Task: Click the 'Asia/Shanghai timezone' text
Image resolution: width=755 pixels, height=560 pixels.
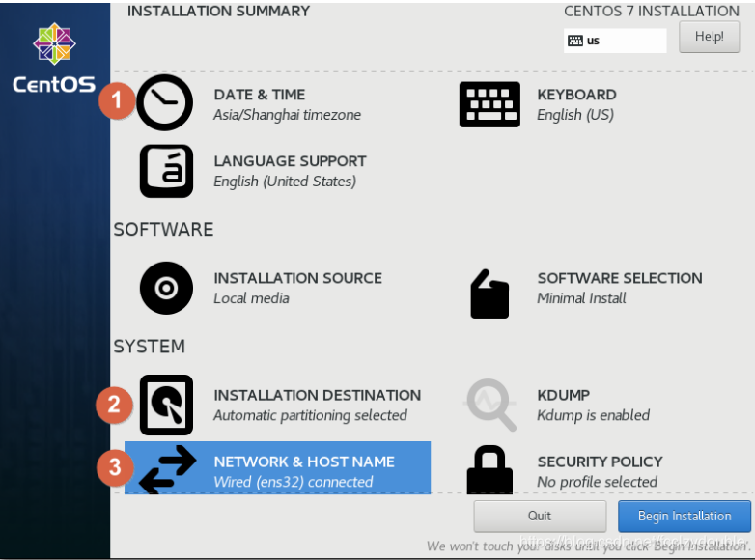Action: pos(287,115)
